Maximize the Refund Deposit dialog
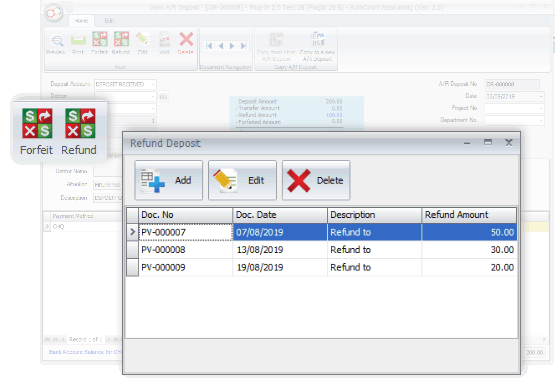The width and height of the screenshot is (555, 388). 488,142
